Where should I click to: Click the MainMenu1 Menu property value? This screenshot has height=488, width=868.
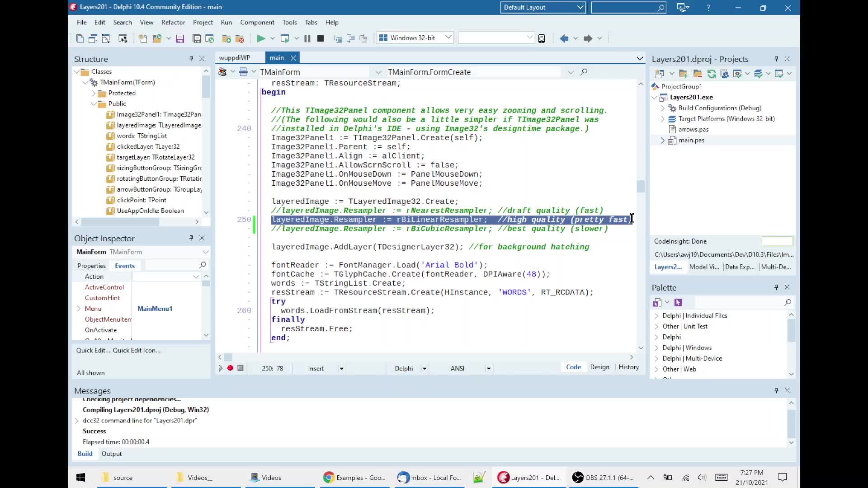(155, 309)
